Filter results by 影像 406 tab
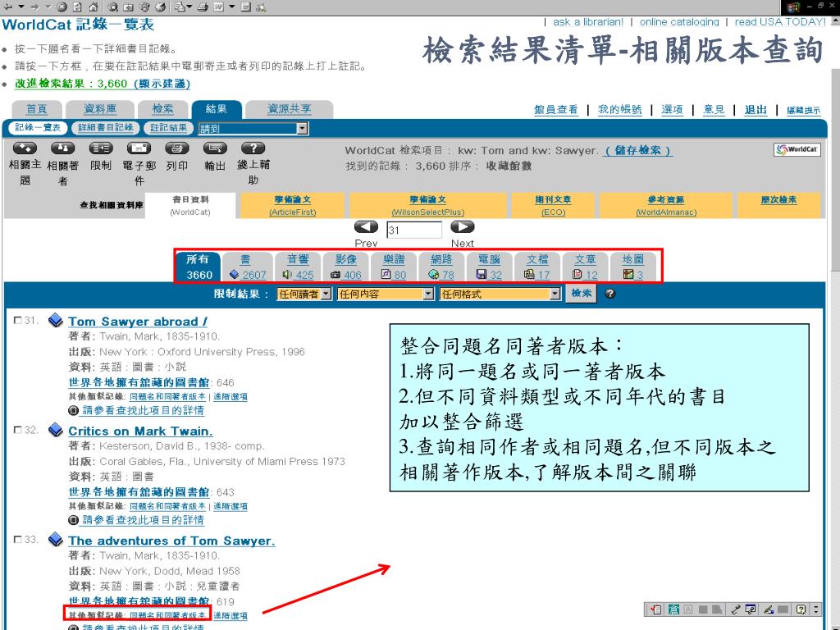 (x=345, y=267)
